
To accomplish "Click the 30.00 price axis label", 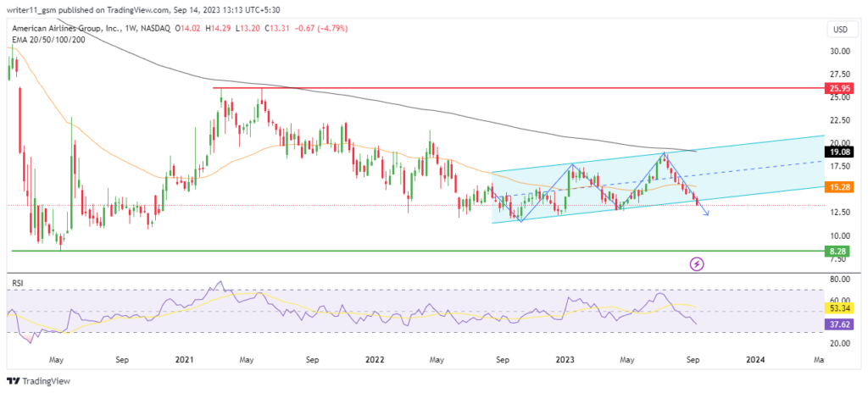I will (x=840, y=52).
